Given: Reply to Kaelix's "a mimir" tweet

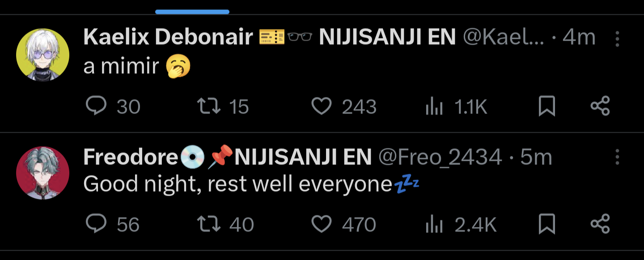Looking at the screenshot, I should click(112, 106).
